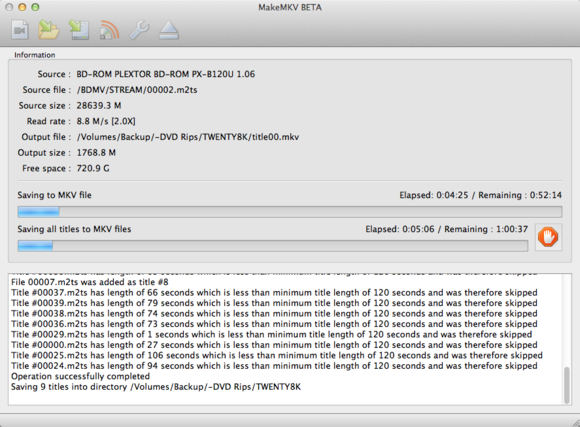Click the Open video files camera icon

pyautogui.click(x=20, y=30)
